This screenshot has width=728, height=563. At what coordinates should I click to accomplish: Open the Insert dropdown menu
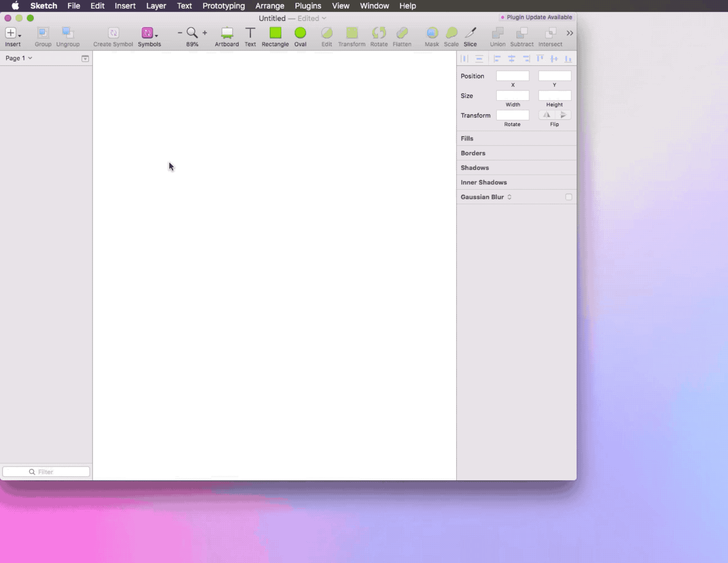coord(13,33)
